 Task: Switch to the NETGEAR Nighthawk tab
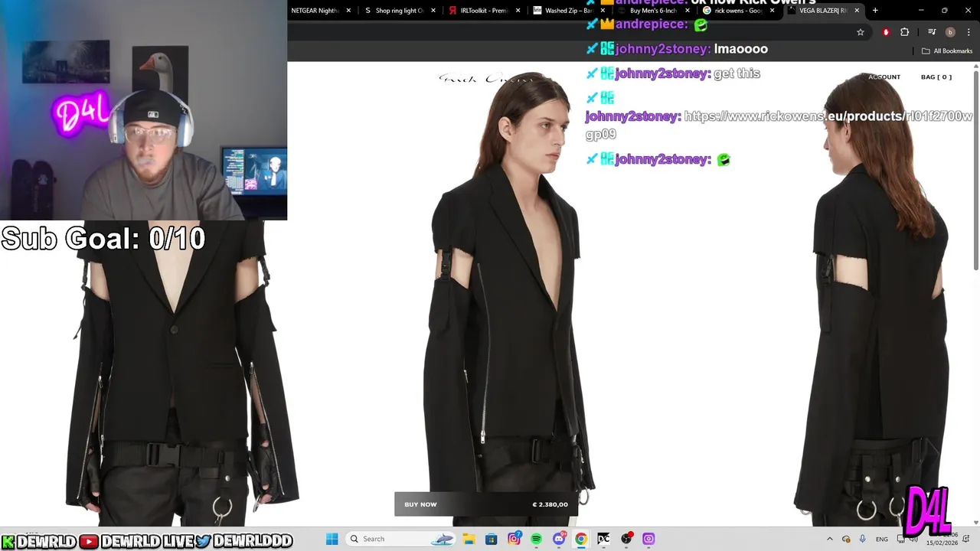(314, 11)
